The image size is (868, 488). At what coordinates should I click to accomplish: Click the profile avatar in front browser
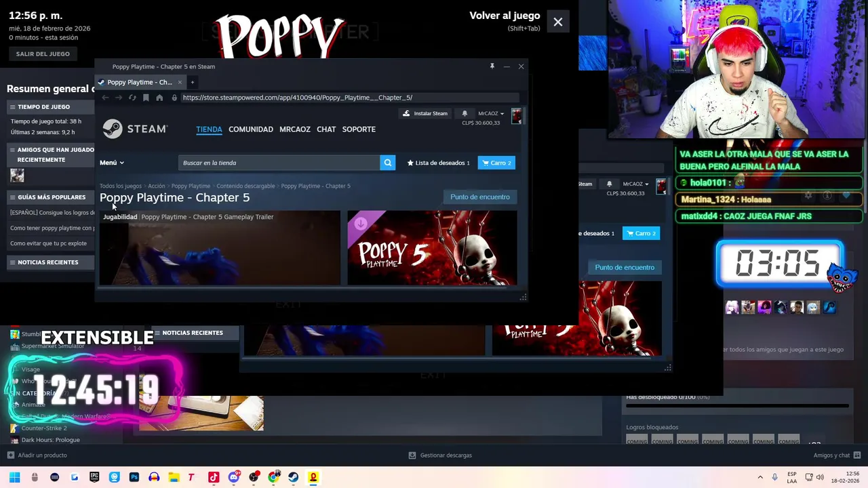(517, 116)
